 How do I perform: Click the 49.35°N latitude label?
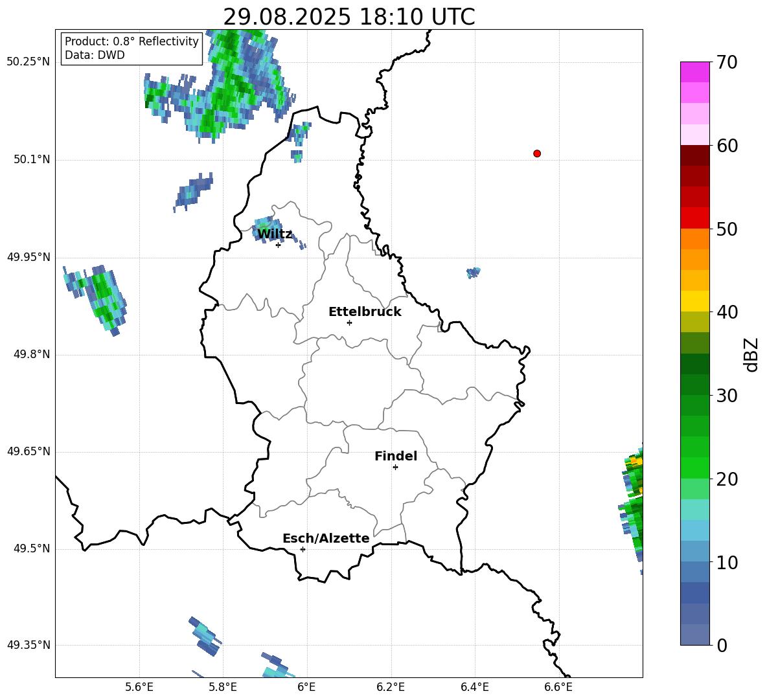click(29, 645)
